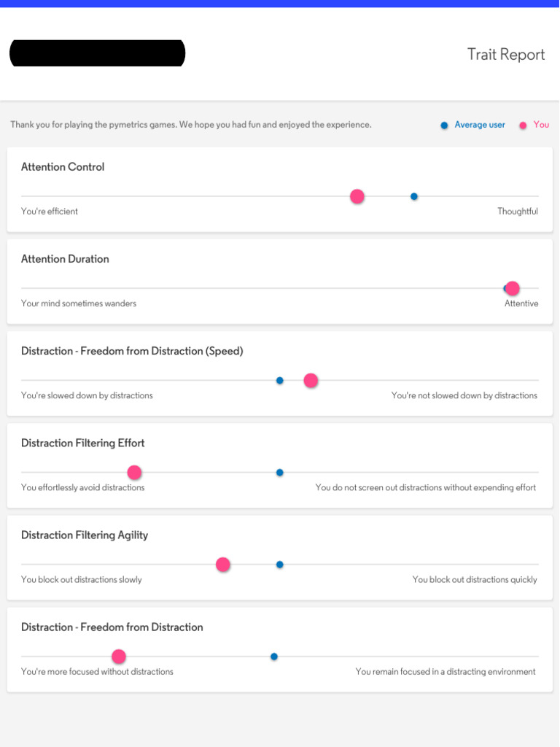The image size is (560, 747).
Task: Click pink marker on the last Freedom from Distraction slider
Action: [119, 657]
